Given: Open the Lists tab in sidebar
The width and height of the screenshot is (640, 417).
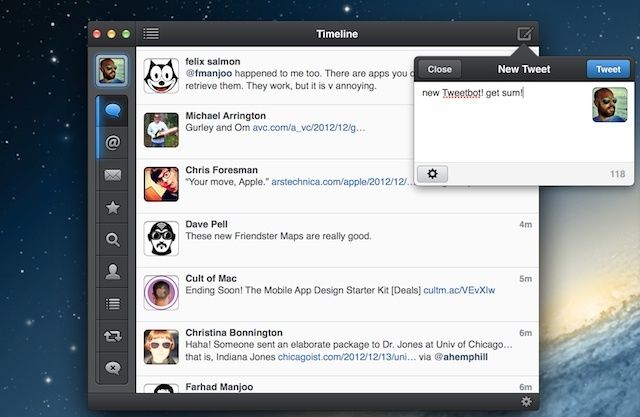Looking at the screenshot, I should pyautogui.click(x=113, y=304).
